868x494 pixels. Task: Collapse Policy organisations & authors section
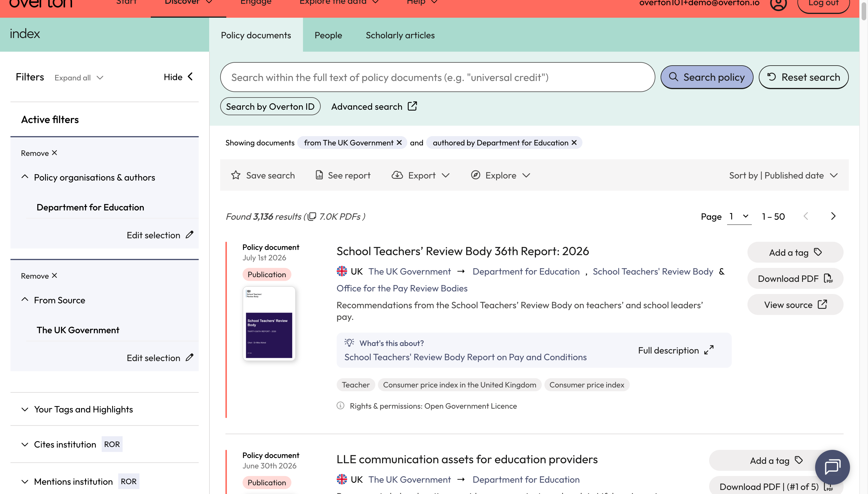click(x=25, y=177)
